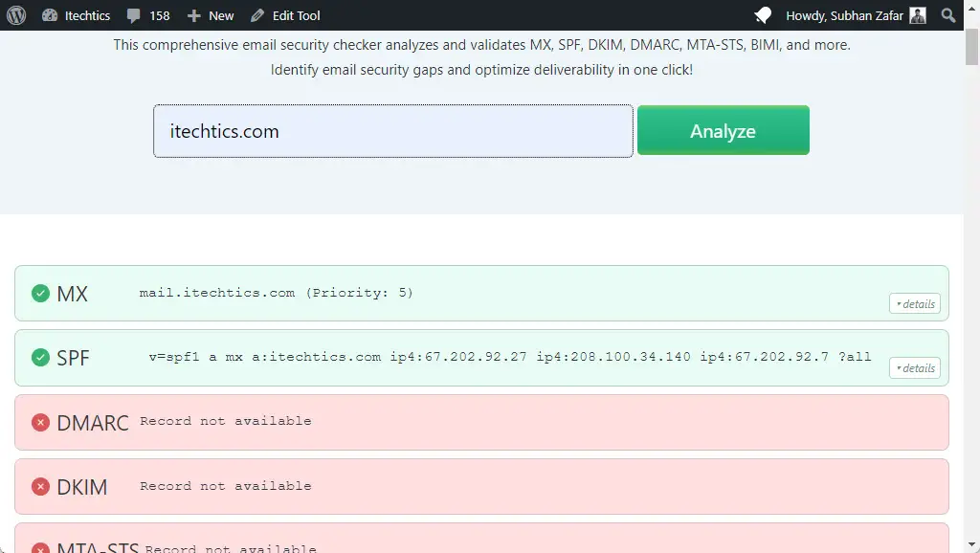The height and width of the screenshot is (553, 980).
Task: Click the red cross icon for DMARC
Action: (x=40, y=423)
